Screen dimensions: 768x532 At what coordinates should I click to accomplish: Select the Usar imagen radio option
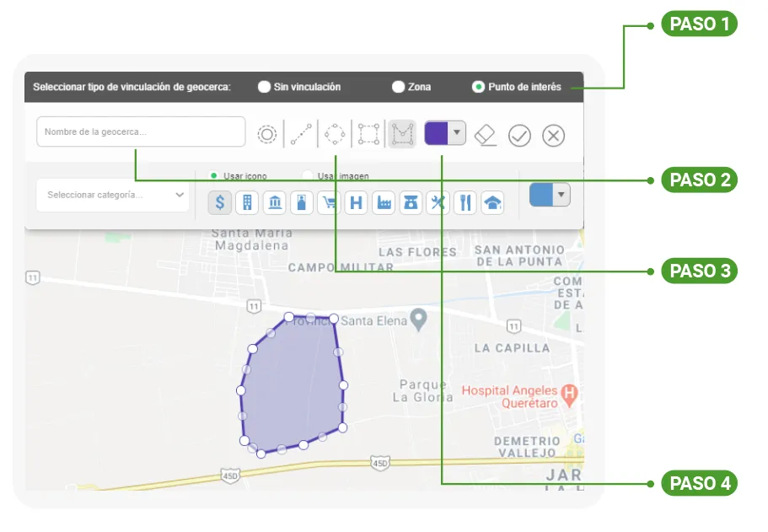[307, 175]
